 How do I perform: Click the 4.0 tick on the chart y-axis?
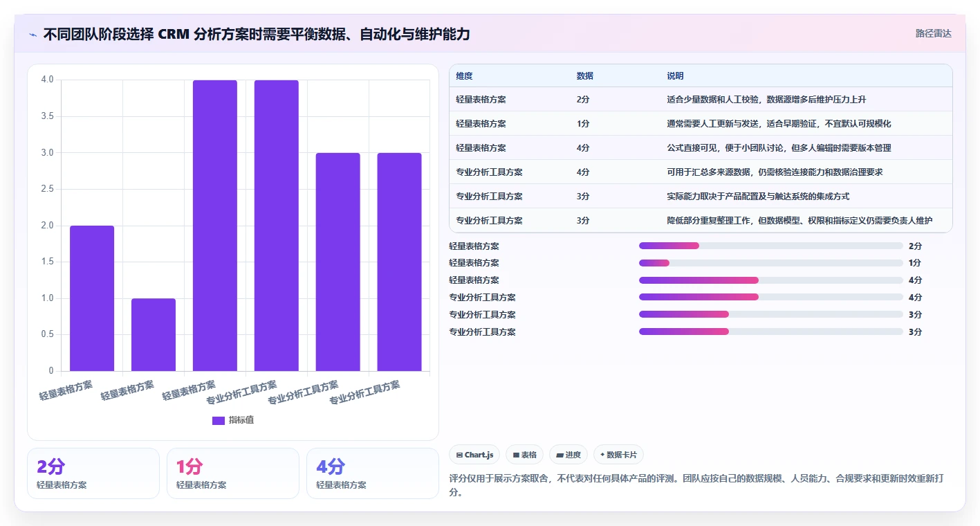pos(47,80)
